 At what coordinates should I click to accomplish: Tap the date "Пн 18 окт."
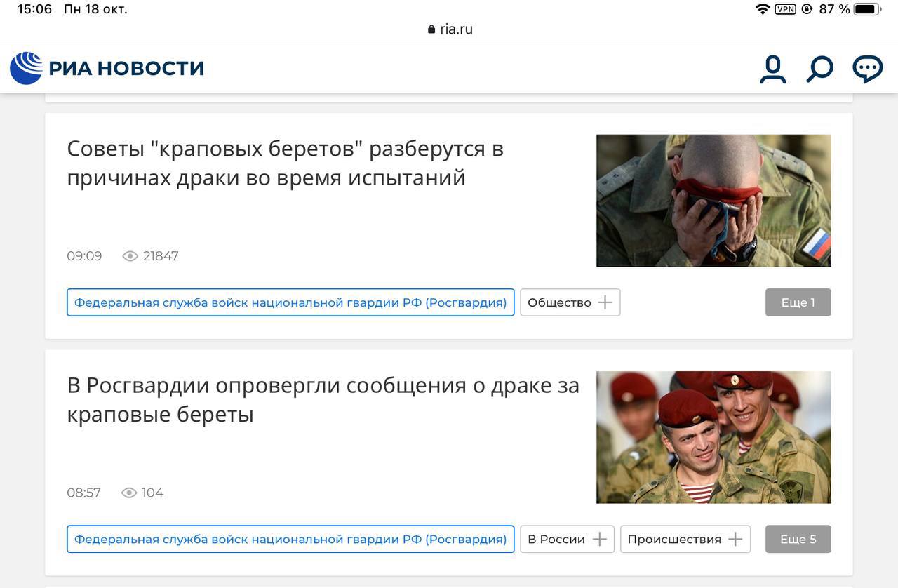click(95, 9)
